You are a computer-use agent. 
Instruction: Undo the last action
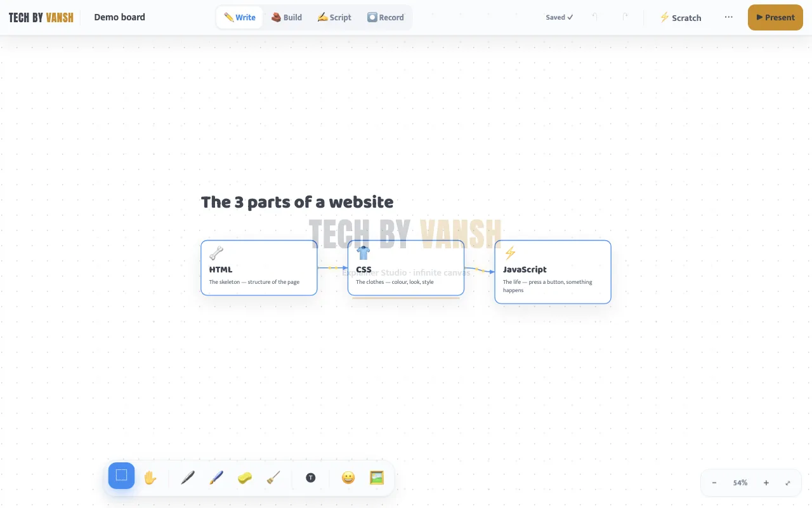coord(594,17)
